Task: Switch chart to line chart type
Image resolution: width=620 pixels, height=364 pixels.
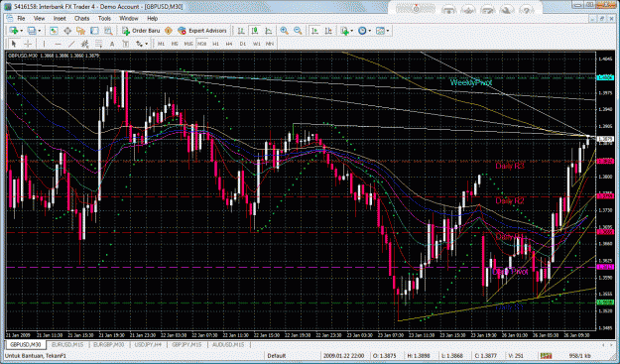Action: coord(269,31)
